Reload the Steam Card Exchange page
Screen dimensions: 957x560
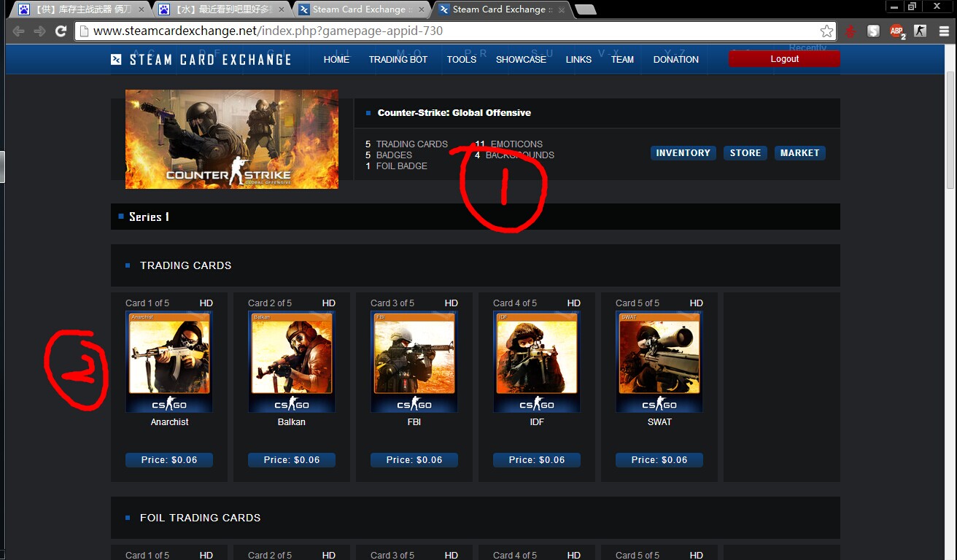tap(61, 31)
